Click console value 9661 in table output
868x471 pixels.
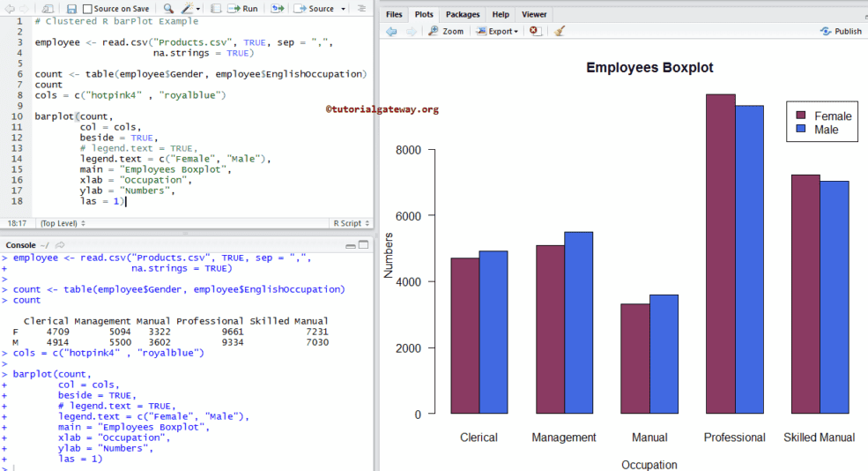(x=233, y=332)
